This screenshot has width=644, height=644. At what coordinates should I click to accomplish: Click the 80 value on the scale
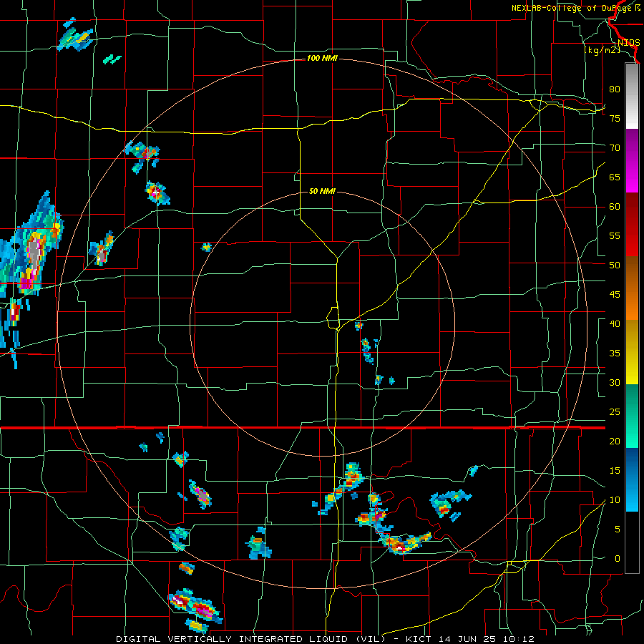click(x=615, y=89)
